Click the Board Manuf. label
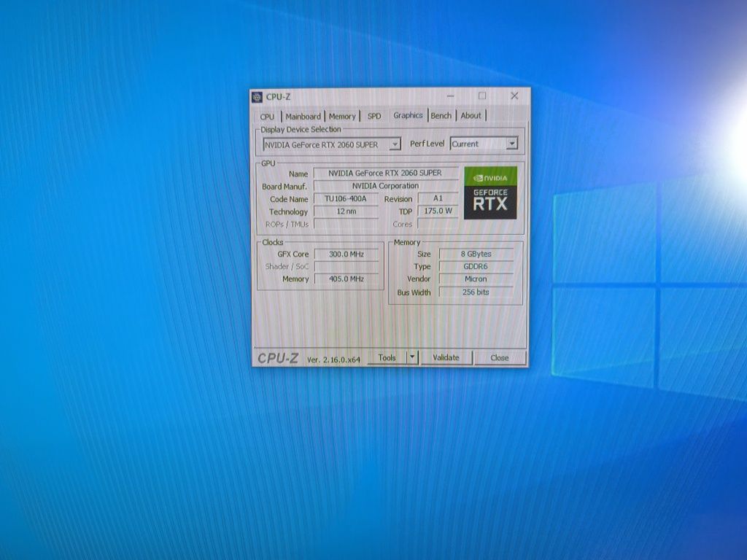Image resolution: width=747 pixels, height=560 pixels. (x=285, y=187)
